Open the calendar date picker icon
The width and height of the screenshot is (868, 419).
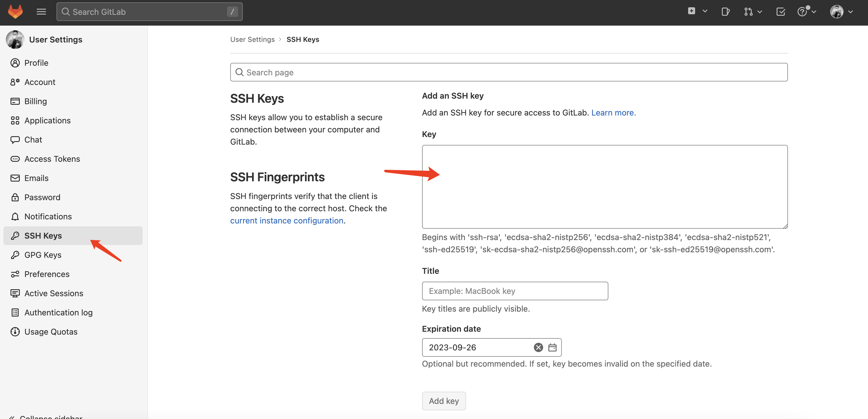(x=552, y=347)
